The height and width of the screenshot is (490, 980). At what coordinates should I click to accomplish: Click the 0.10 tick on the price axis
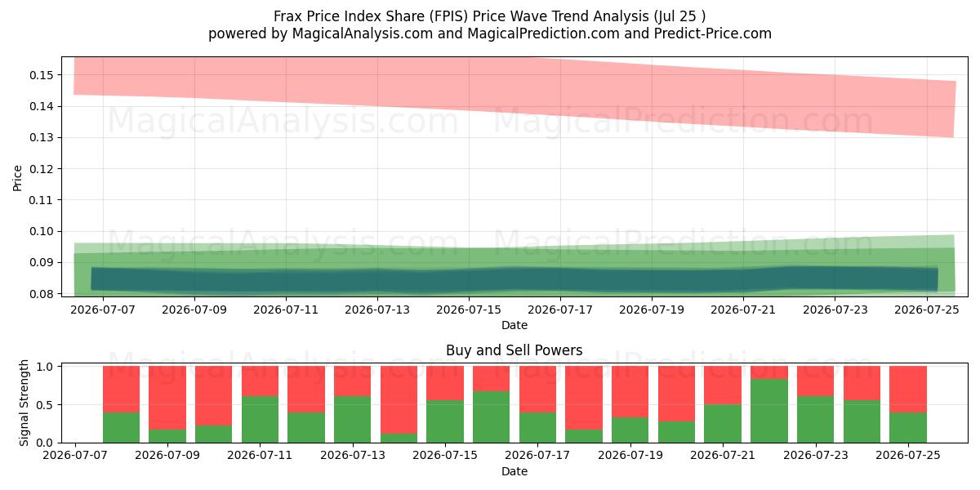41,231
